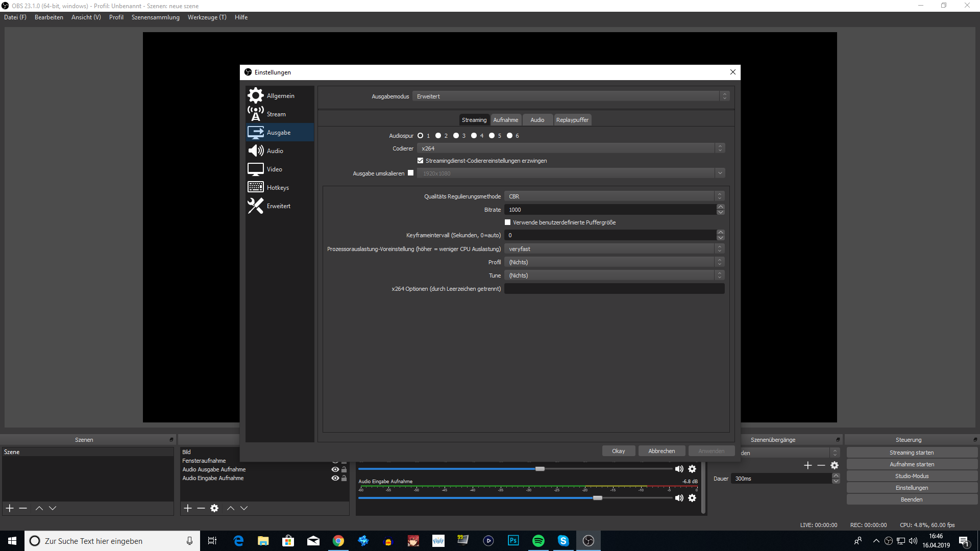Open the Hotkeys keyboard icon
The image size is (980, 551).
tap(255, 187)
